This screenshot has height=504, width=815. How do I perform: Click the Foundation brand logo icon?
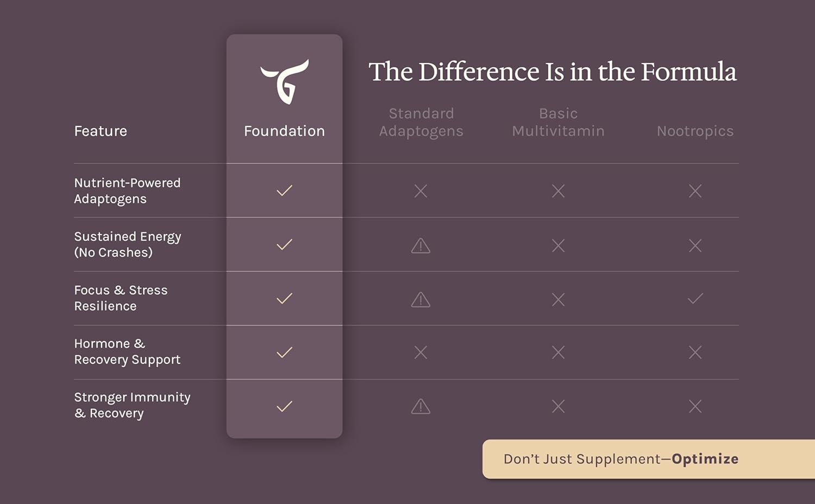click(x=285, y=81)
